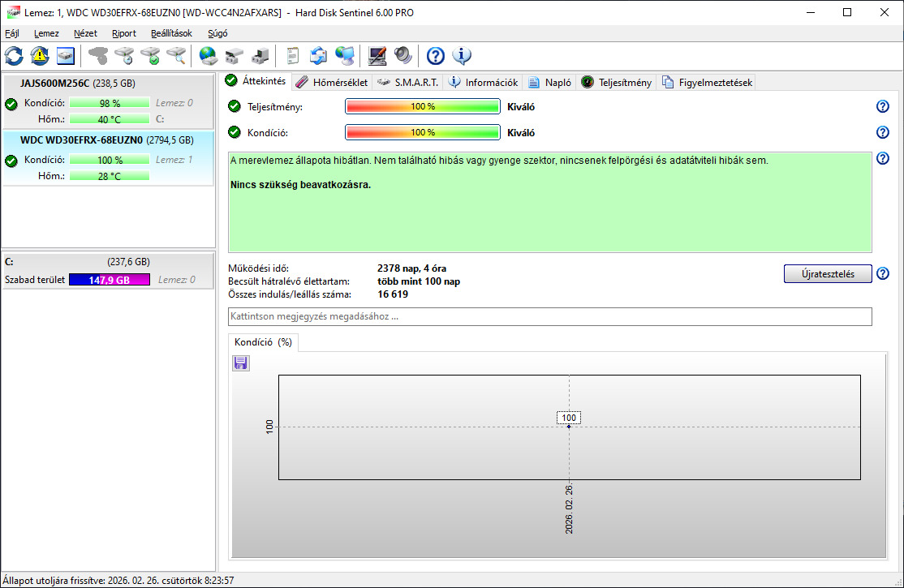Click the monitor with pen toolbar icon
Screen dimensions: 904x588
click(x=377, y=56)
